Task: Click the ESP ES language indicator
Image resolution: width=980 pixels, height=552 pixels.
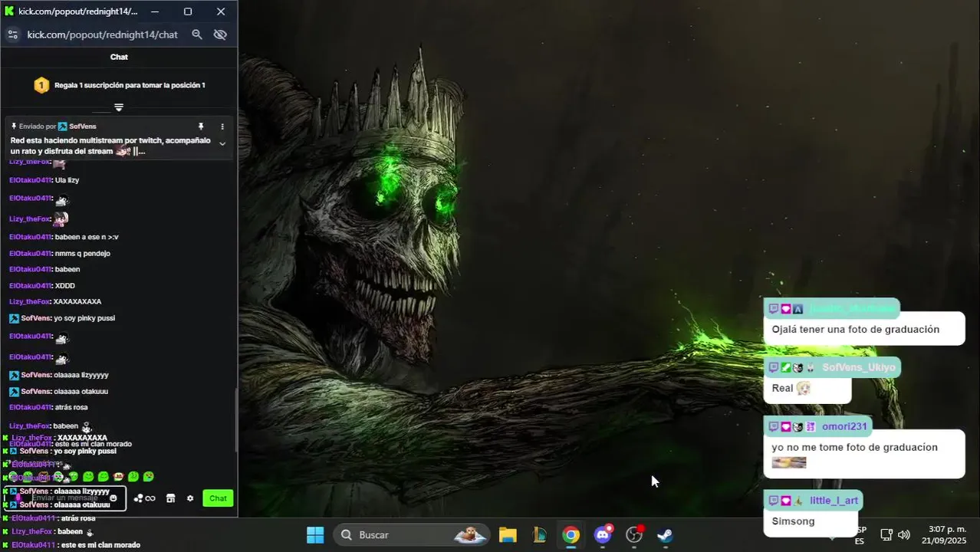Action: tap(860, 535)
